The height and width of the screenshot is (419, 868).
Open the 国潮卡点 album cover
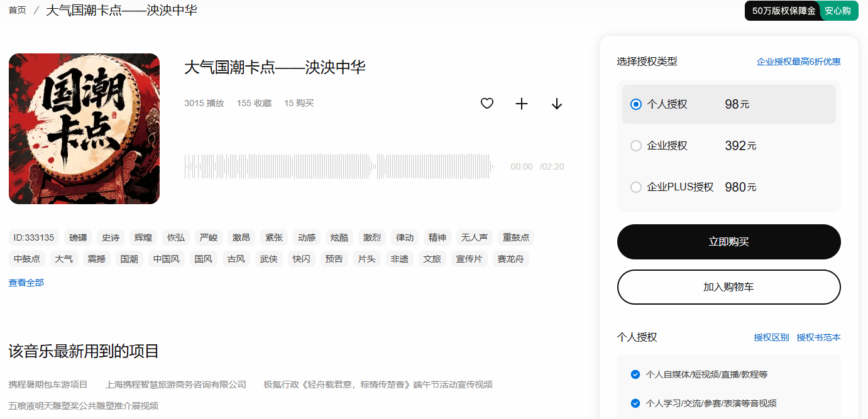84,129
